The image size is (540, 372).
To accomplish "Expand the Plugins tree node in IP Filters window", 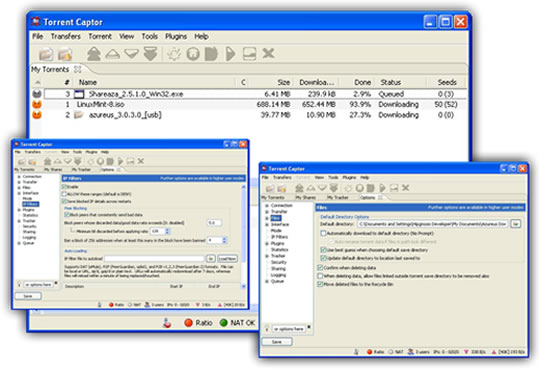I will click(19, 210).
